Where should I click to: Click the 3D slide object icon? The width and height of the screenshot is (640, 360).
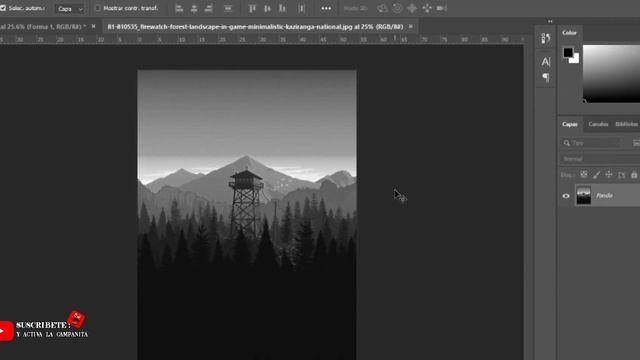pyautogui.click(x=427, y=8)
